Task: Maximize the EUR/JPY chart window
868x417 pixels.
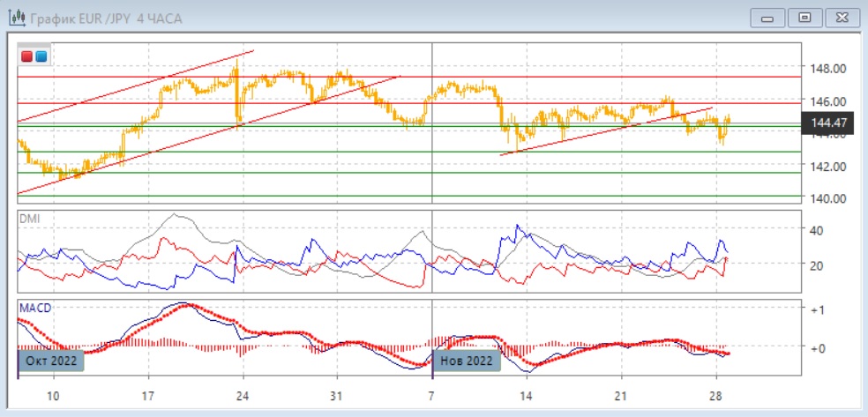Action: click(804, 18)
